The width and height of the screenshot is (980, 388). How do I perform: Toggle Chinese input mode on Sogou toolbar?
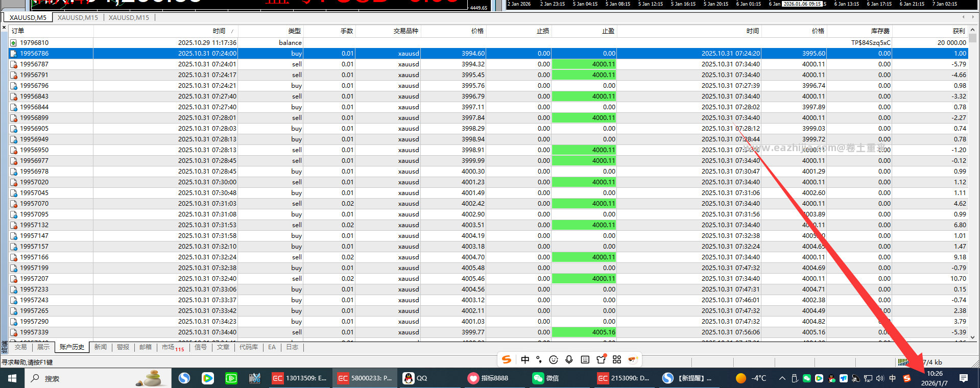(525, 359)
